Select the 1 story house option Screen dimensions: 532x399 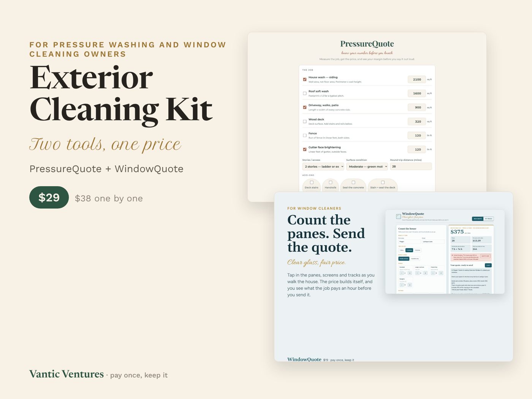click(x=402, y=250)
